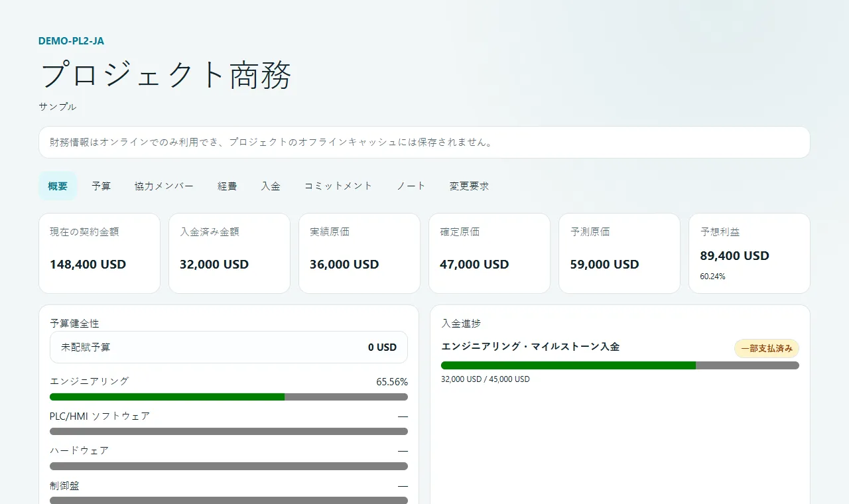Click the ハードウェア progress bar

229,466
